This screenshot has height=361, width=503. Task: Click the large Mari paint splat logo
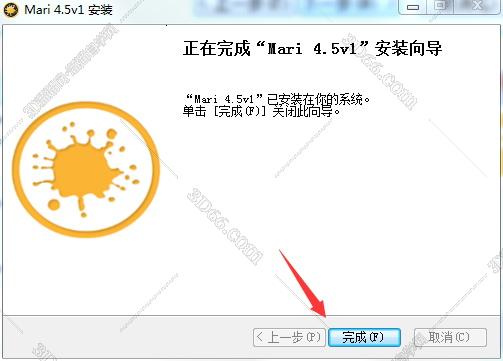pyautogui.click(x=86, y=169)
